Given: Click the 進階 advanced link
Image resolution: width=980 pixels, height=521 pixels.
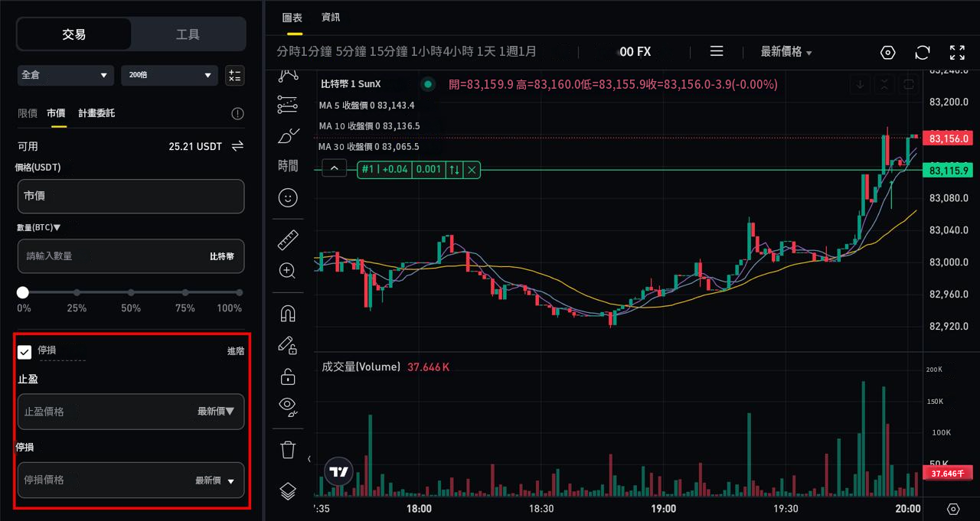Looking at the screenshot, I should coord(236,351).
